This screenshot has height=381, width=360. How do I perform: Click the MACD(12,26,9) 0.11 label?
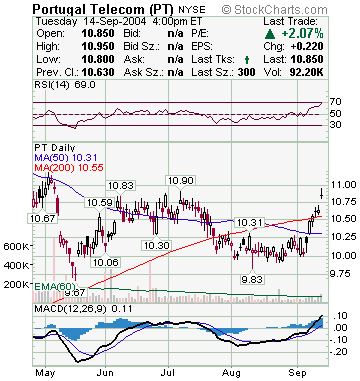point(83,309)
